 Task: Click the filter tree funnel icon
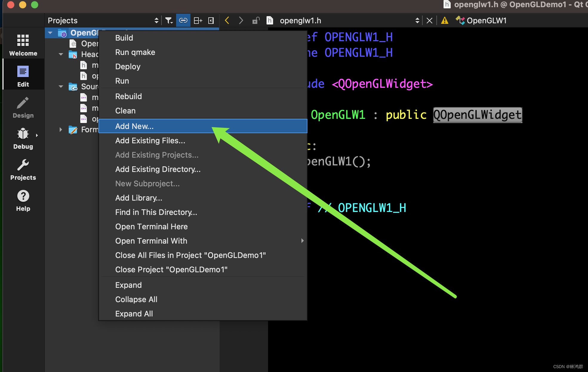pos(169,20)
